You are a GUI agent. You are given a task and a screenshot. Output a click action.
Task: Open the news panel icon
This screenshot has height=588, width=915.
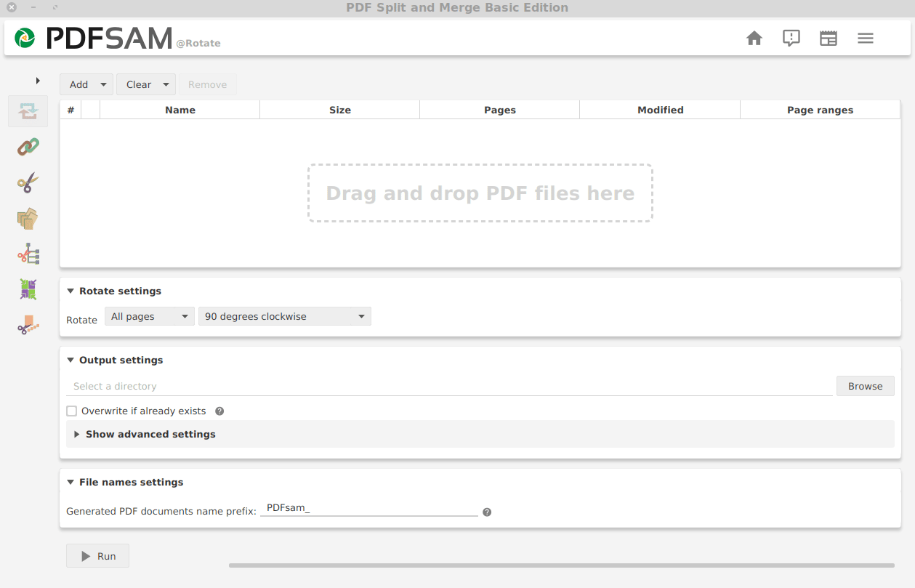click(x=829, y=39)
